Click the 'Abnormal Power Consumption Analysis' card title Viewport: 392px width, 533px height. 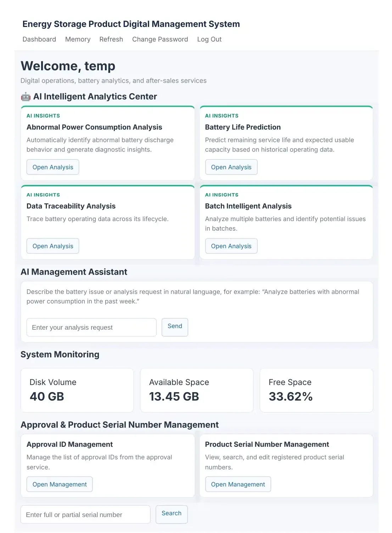click(94, 127)
